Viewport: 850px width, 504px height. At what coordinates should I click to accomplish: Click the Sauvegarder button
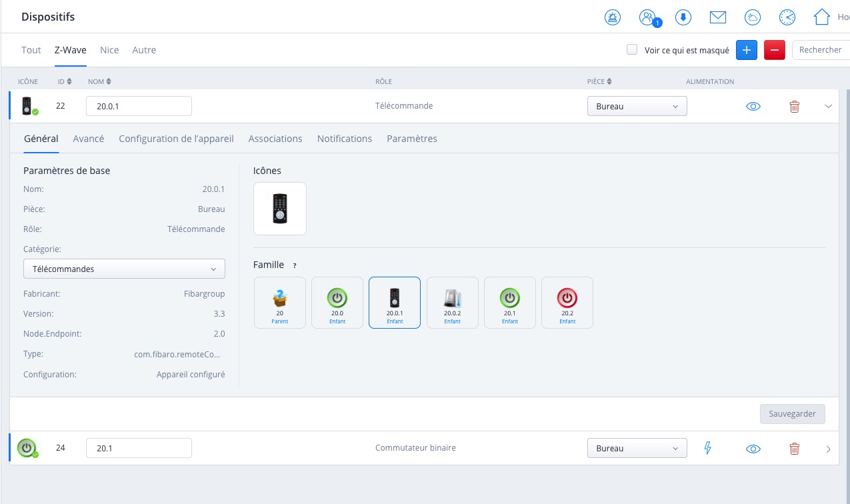point(792,413)
